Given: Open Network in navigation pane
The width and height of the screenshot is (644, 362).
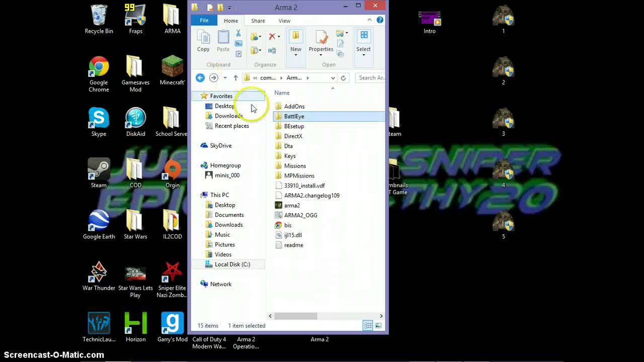Looking at the screenshot, I should pos(220,284).
